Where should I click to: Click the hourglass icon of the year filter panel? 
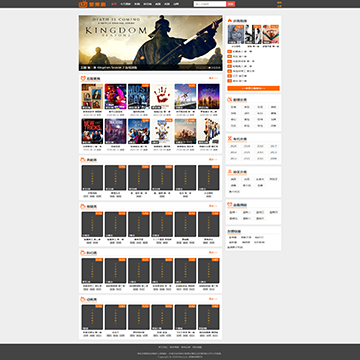[x=229, y=138]
